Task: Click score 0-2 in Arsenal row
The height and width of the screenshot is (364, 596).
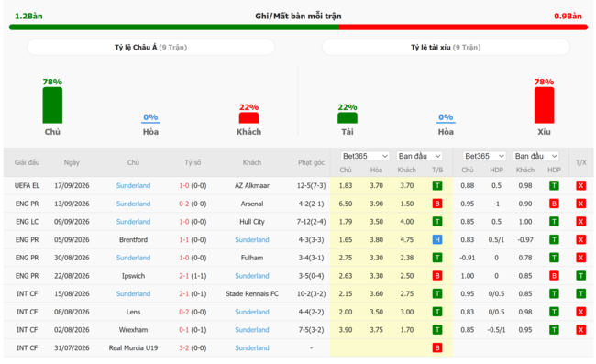Action: point(184,204)
